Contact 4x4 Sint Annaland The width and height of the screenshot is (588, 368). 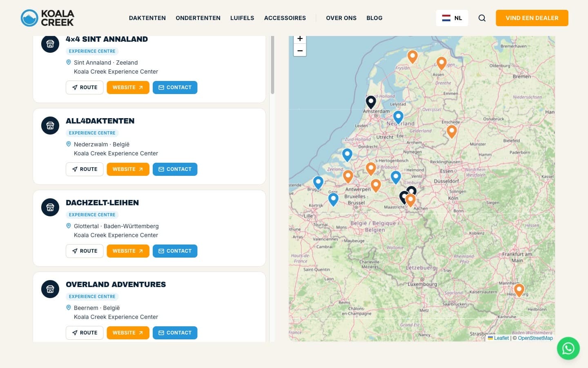click(x=175, y=88)
